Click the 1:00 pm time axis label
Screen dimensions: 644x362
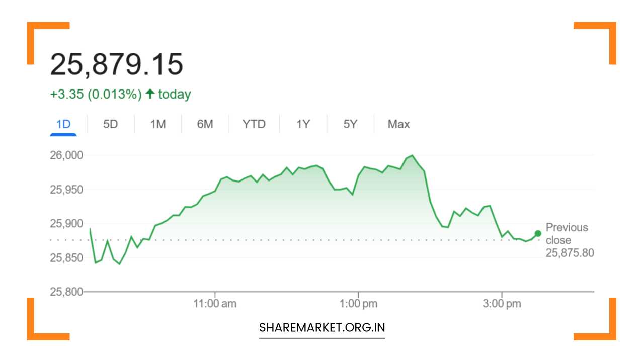coord(358,304)
